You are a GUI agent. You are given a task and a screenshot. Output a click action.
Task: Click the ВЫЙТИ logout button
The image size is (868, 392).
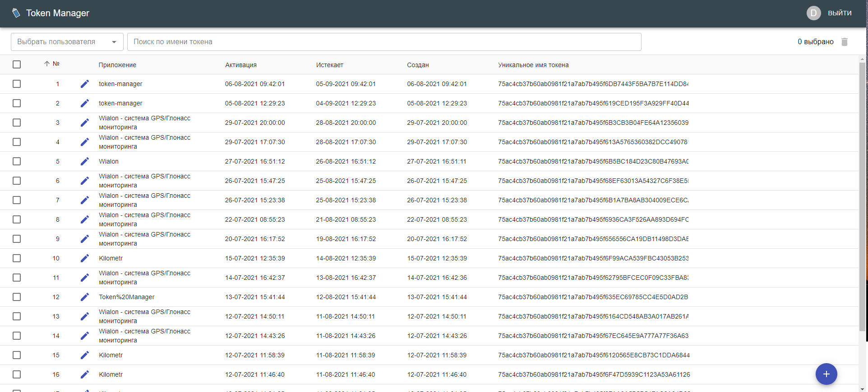[x=839, y=13]
